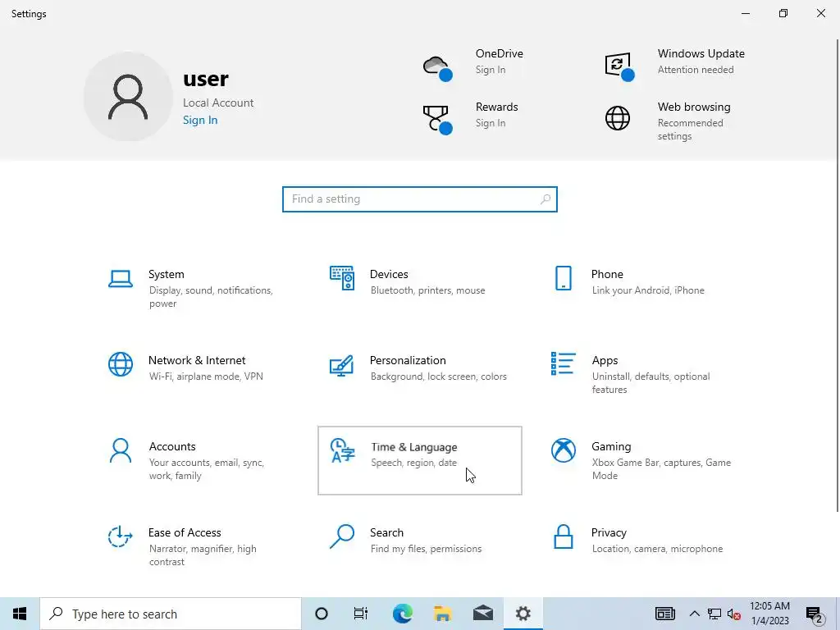
Task: Open the Devices settings label
Action: [389, 274]
